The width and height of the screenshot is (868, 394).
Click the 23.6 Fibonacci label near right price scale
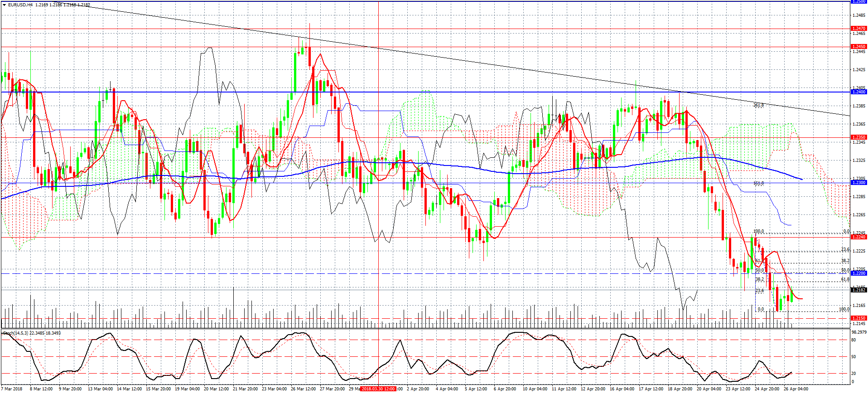point(845,250)
